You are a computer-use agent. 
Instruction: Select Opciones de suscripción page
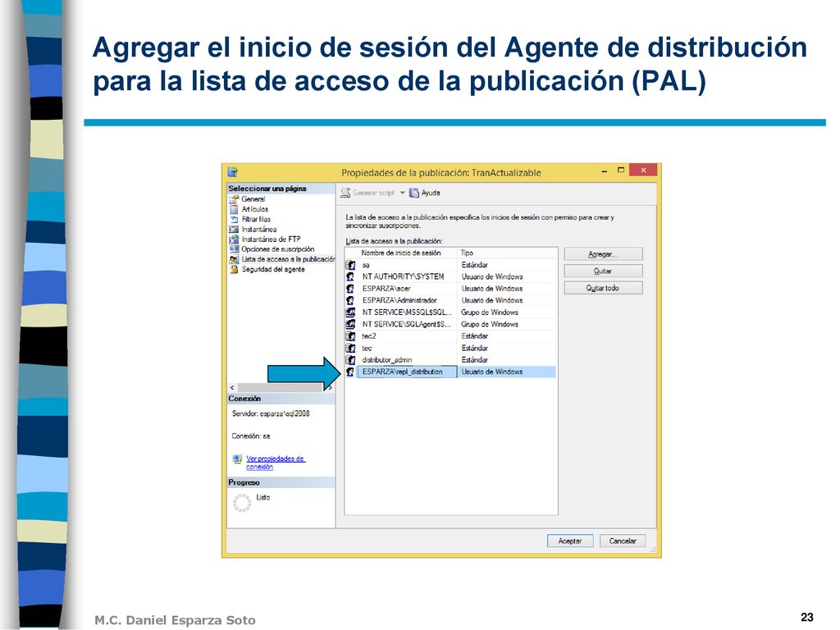(278, 249)
